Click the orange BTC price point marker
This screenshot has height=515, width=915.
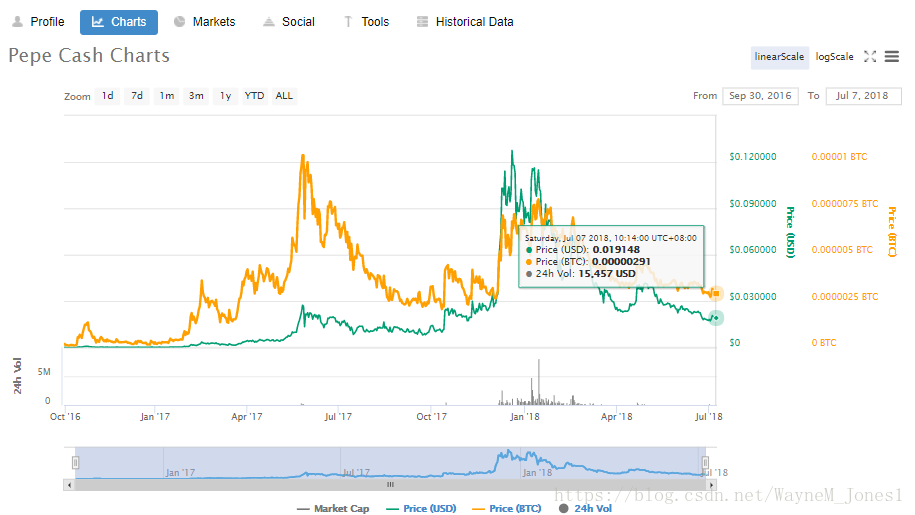click(716, 293)
